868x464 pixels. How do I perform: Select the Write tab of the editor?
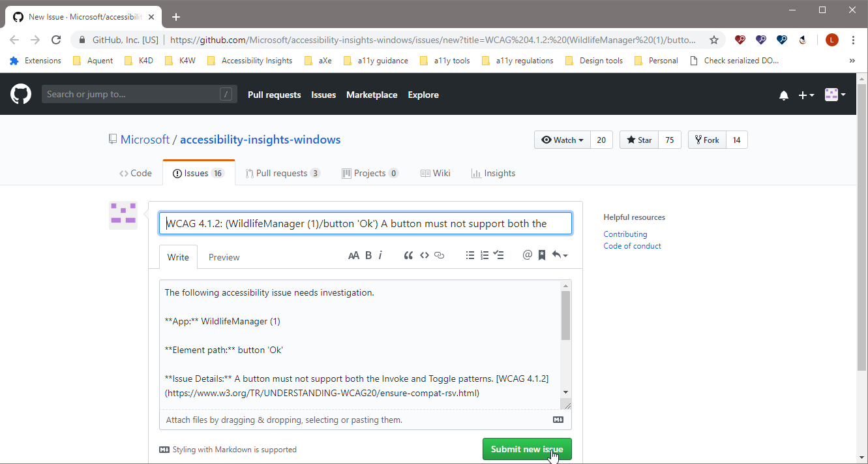[178, 257]
